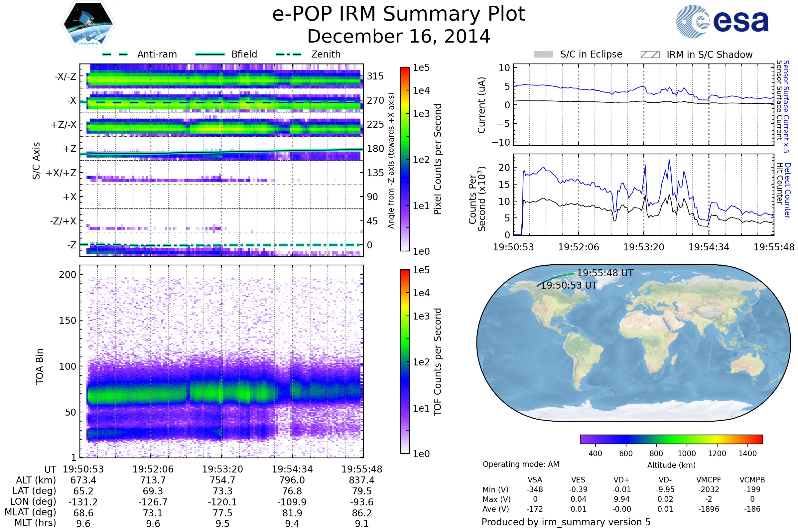Click the Detect Counter counts plot
Viewport: 798px width, 532px height.
tap(643, 195)
